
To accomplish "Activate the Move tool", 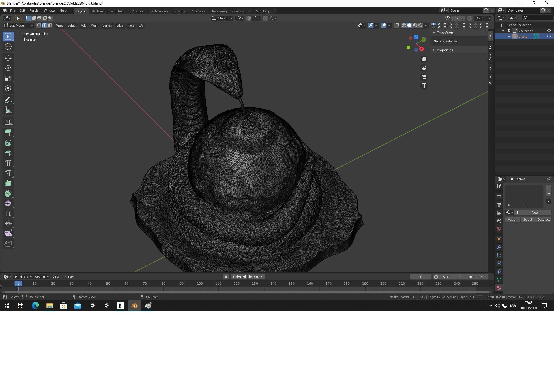I will point(8,58).
